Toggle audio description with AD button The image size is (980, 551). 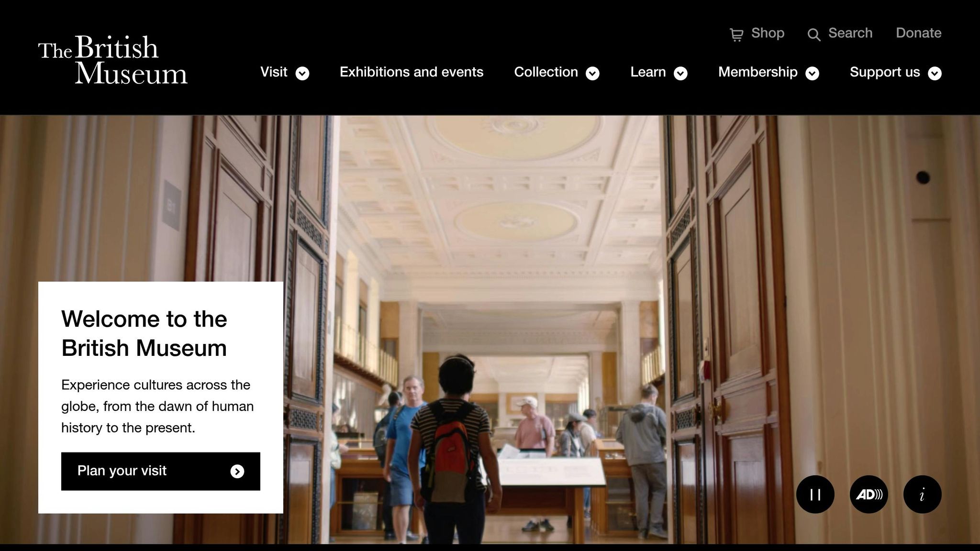[x=869, y=495]
